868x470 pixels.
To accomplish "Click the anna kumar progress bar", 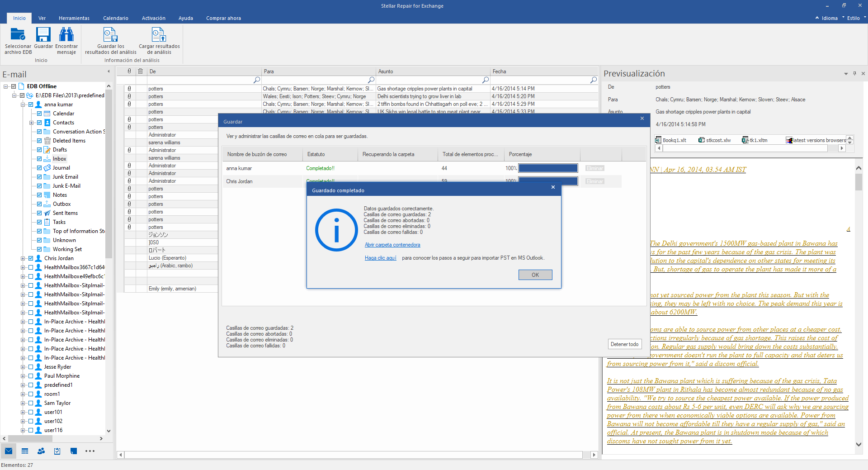I will [548, 168].
